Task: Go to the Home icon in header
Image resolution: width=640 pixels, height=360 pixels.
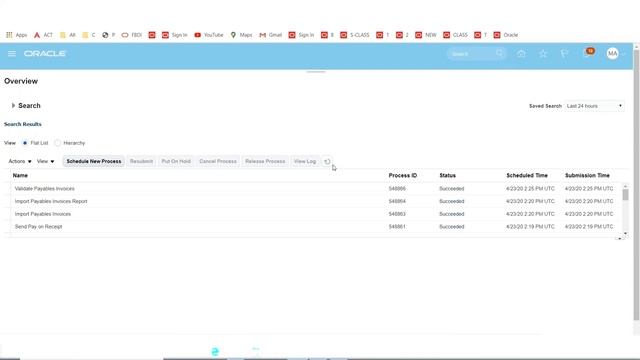Action: click(521, 53)
